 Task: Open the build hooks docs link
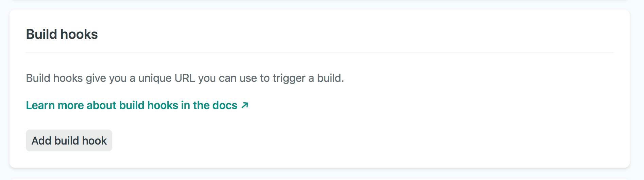pyautogui.click(x=132, y=105)
